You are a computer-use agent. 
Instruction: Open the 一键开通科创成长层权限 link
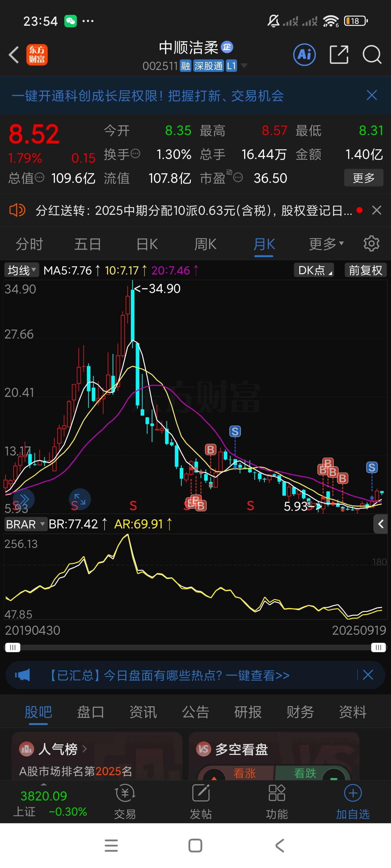[148, 96]
